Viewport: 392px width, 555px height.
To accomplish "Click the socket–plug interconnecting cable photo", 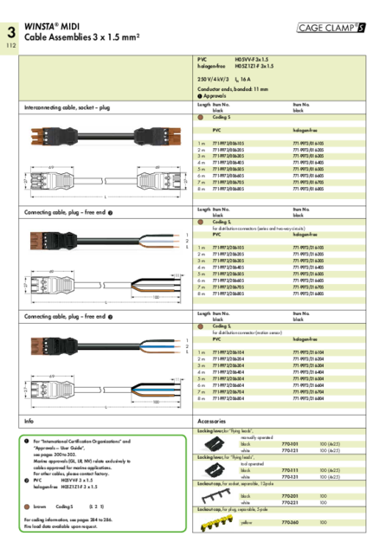I will tap(106, 136).
